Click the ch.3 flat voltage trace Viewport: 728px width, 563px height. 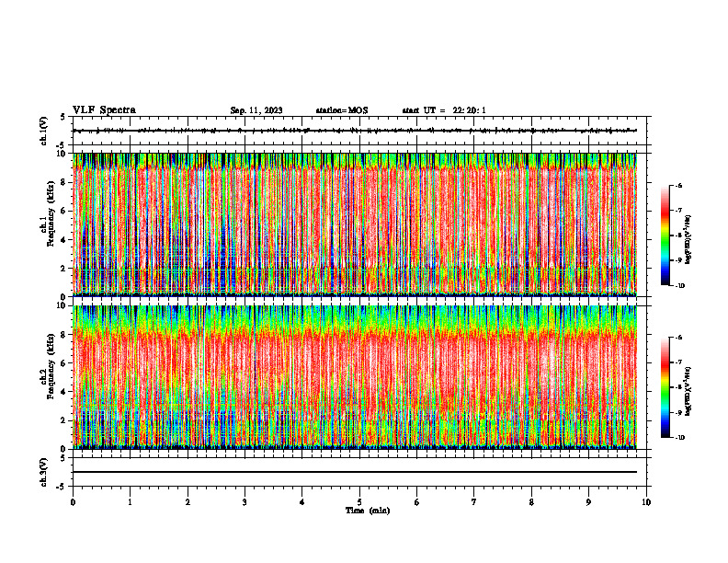355,472
